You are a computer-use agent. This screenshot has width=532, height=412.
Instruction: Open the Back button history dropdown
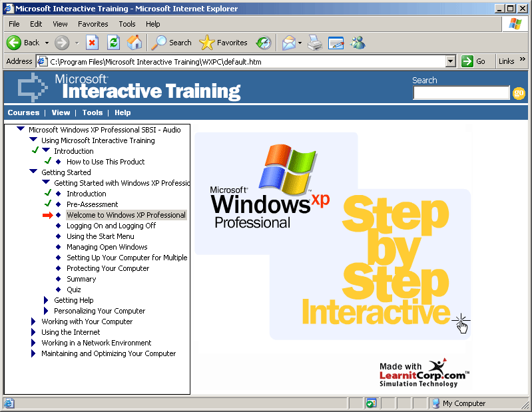(47, 43)
